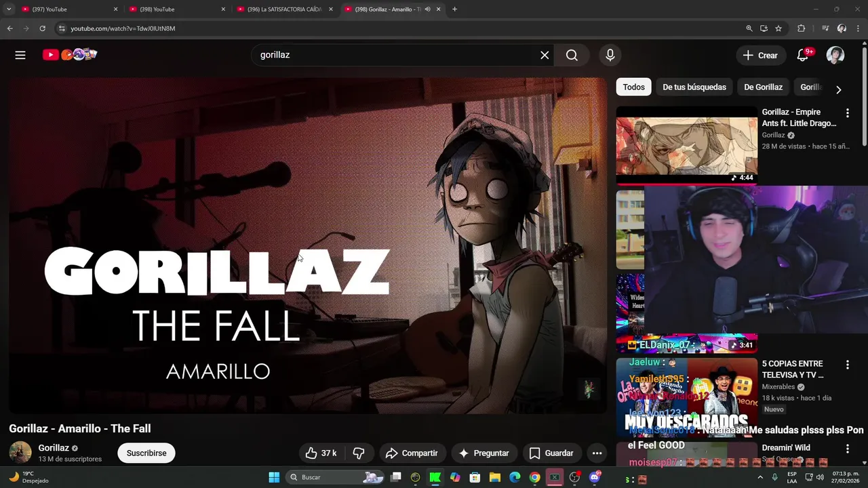The image size is (868, 488).
Task: Open the YouTube account avatar menu
Action: pos(835,55)
